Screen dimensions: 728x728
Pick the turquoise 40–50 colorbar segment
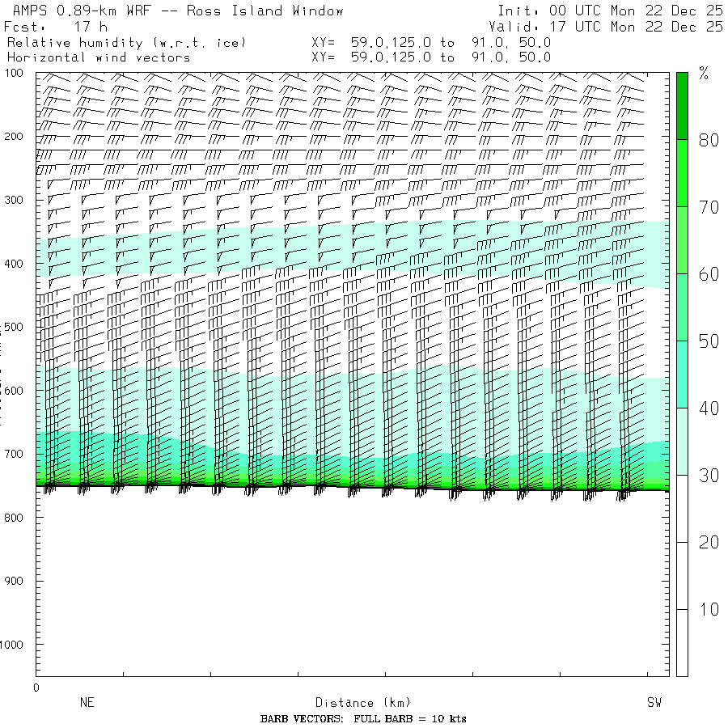click(682, 374)
